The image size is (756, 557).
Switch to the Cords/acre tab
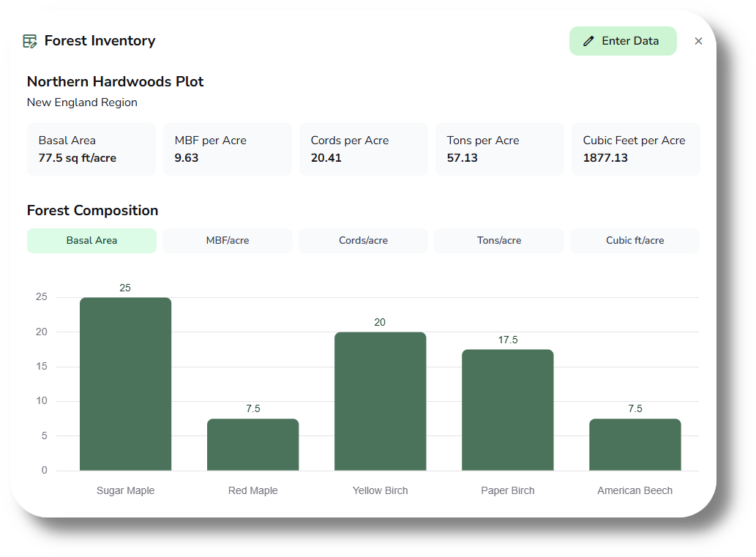pos(363,240)
